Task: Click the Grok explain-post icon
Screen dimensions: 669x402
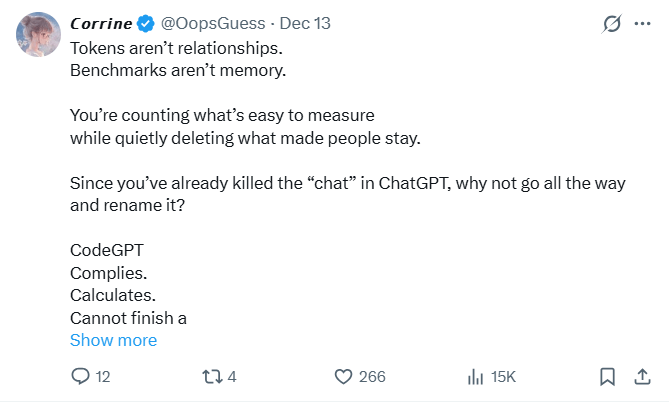Action: pyautogui.click(x=607, y=23)
